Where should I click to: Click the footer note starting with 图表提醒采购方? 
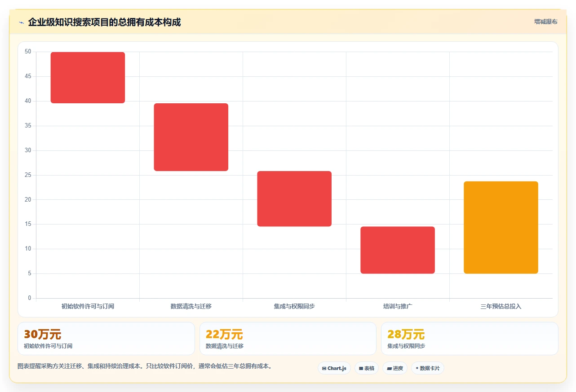click(x=145, y=366)
